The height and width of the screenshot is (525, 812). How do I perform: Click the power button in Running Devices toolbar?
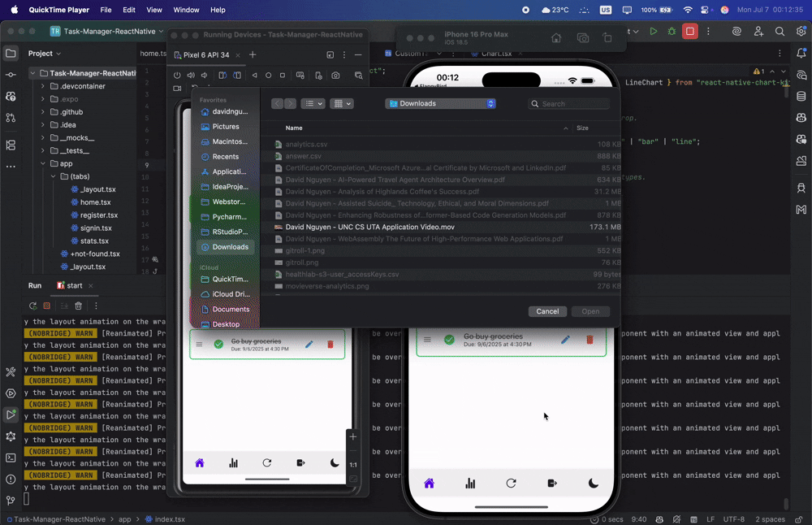tap(177, 76)
